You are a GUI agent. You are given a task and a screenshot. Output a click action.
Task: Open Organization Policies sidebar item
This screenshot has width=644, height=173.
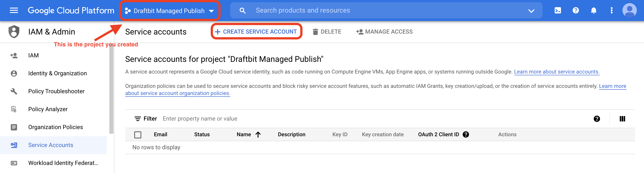click(53, 127)
